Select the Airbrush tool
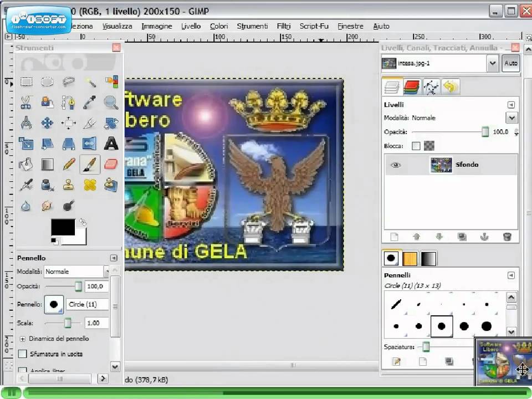 [26, 185]
